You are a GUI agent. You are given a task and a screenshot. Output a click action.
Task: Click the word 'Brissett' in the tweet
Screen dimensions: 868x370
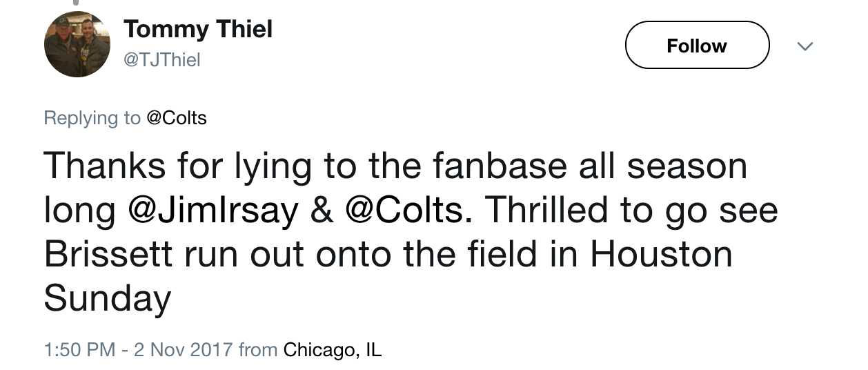(x=108, y=254)
